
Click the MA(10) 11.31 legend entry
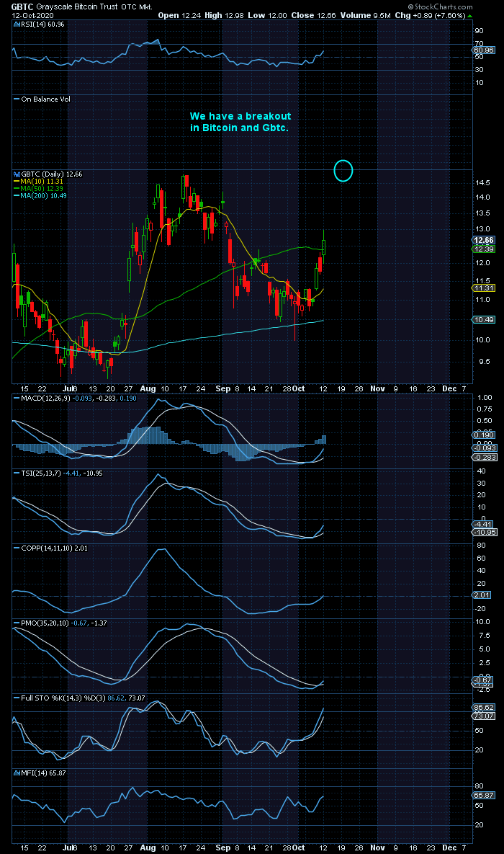click(40, 182)
